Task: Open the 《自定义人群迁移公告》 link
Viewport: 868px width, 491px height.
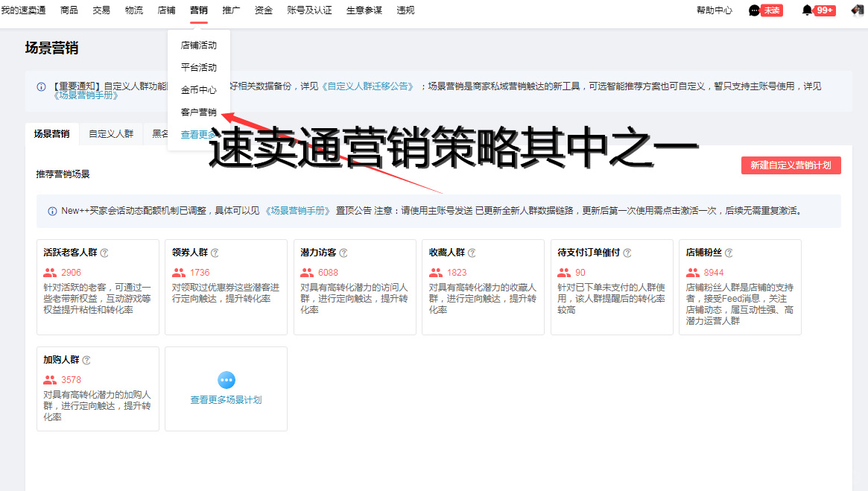Action: coord(367,86)
